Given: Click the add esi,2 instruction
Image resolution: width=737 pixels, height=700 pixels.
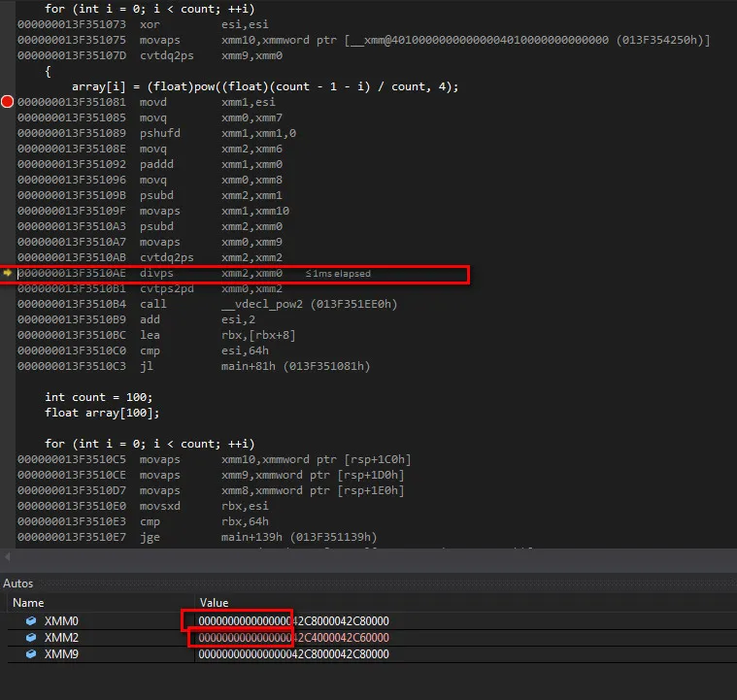Looking at the screenshot, I should pos(136,319).
